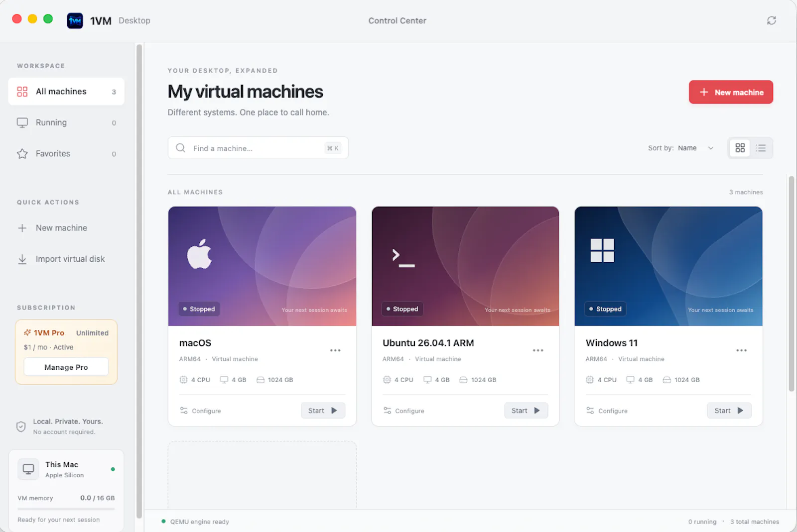Click terminal prompt icon on Ubuntu card

click(x=403, y=258)
